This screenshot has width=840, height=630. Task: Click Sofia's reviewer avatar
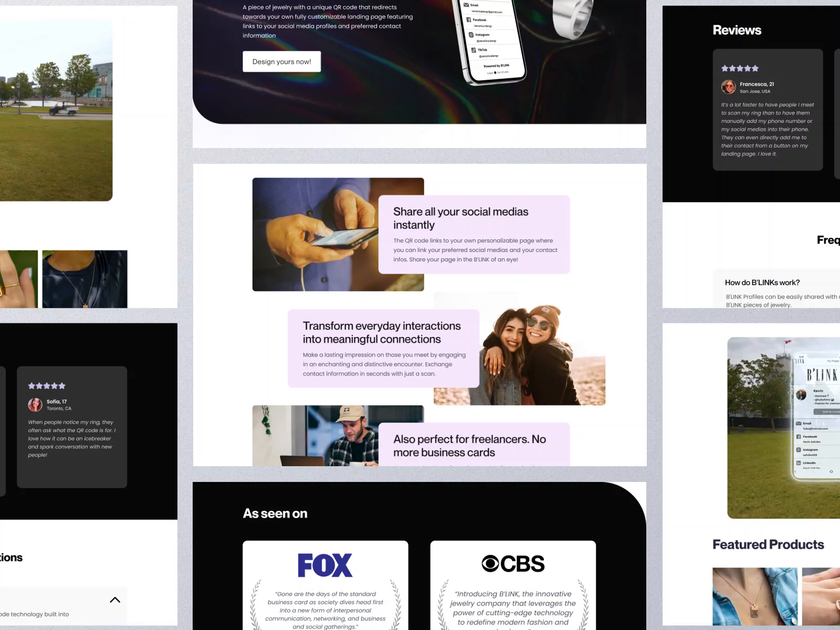click(x=35, y=405)
